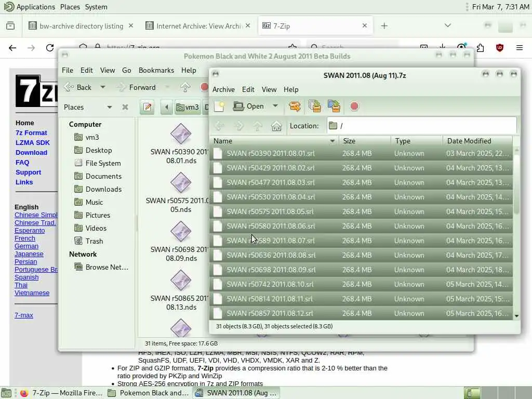Screen dimensions: 532x399
Task: Click the archive manager's go up arrow
Action: [258, 126]
